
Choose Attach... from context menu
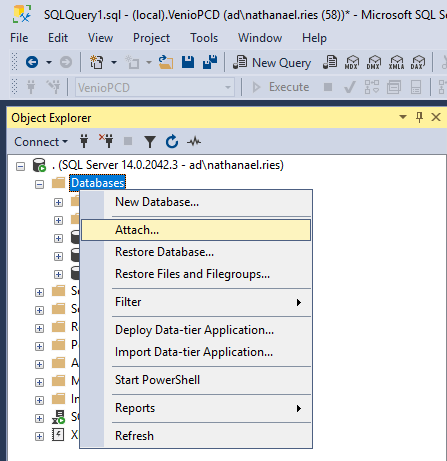click(196, 230)
